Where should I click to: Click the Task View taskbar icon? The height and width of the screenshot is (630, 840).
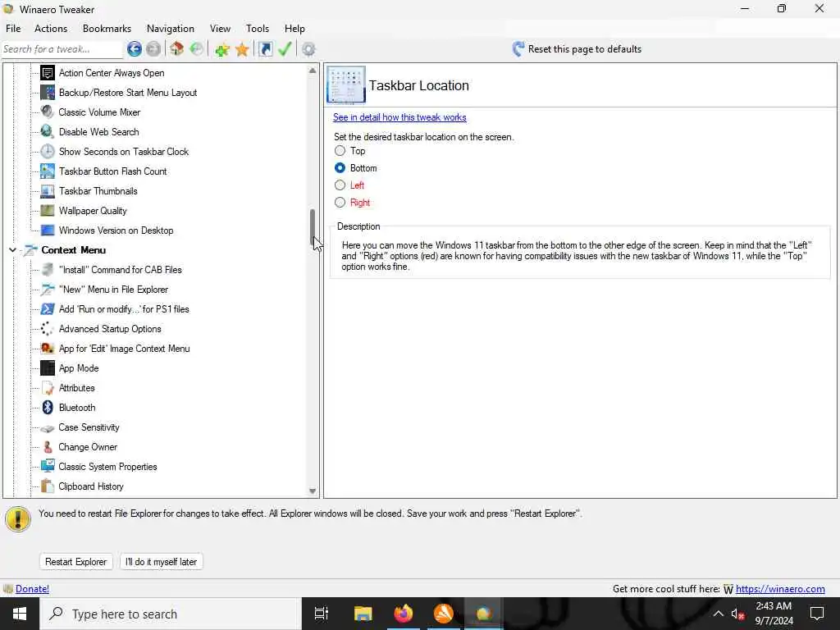[x=322, y=614]
